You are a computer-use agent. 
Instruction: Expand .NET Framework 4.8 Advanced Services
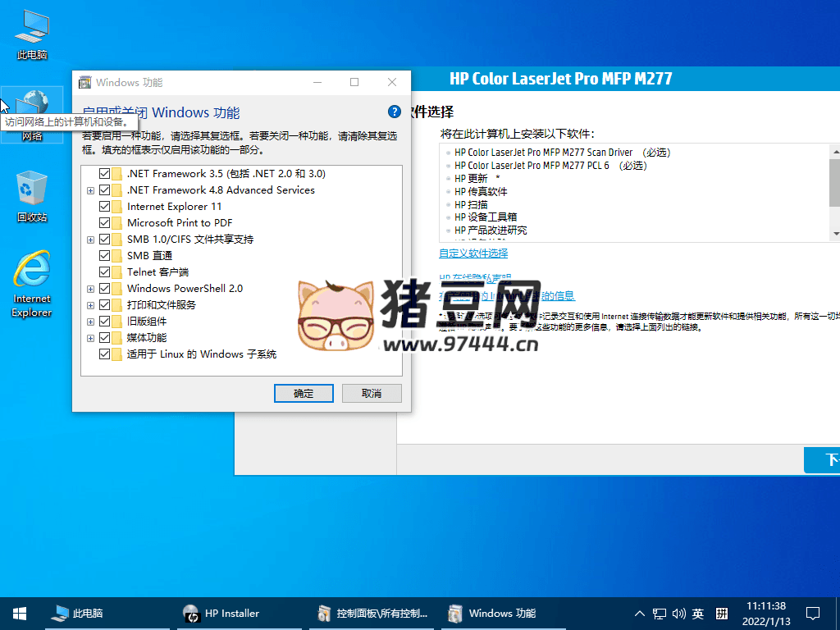coord(90,189)
